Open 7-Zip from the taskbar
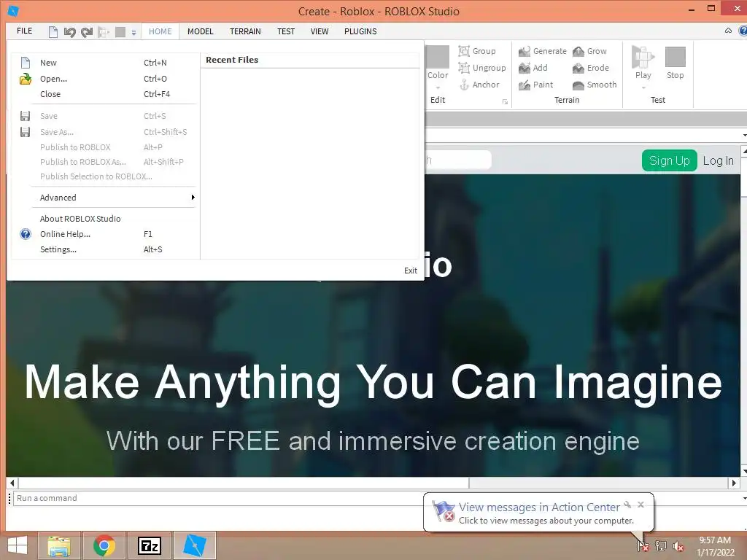Screen dimensions: 747x560 pyautogui.click(x=150, y=545)
